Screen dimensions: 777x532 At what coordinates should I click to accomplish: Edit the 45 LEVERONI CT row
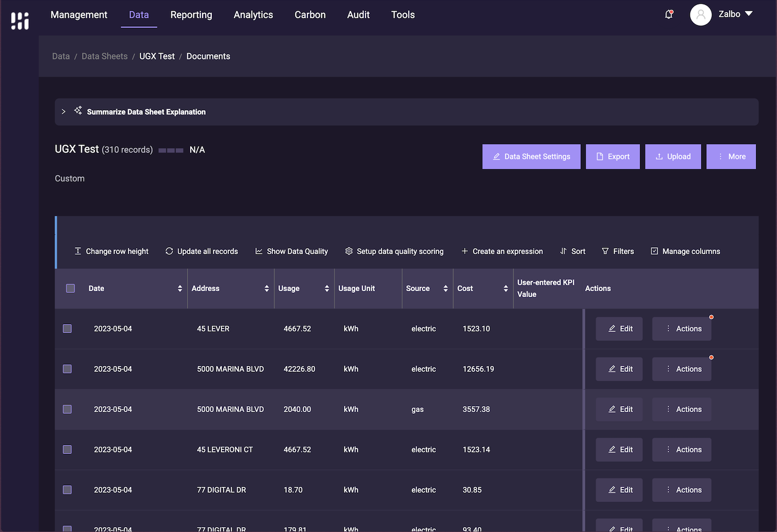tap(619, 450)
